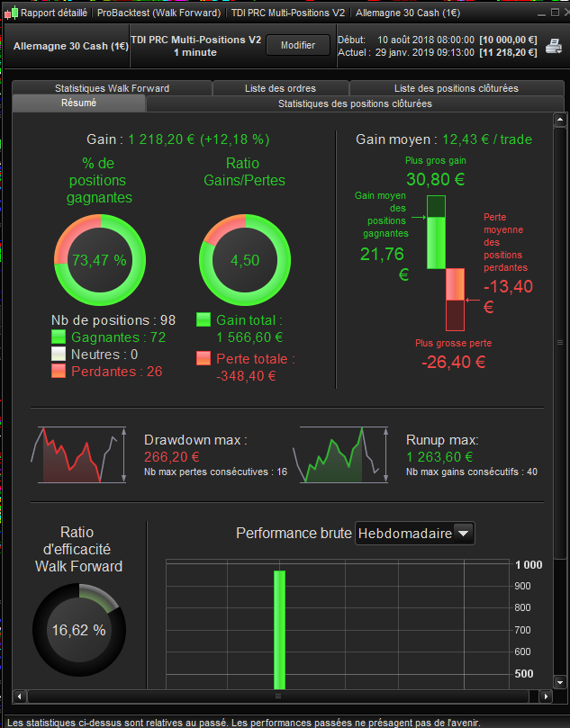This screenshot has height=728, width=570.
Task: Click red Perdantes legend swatch
Action: (59, 371)
